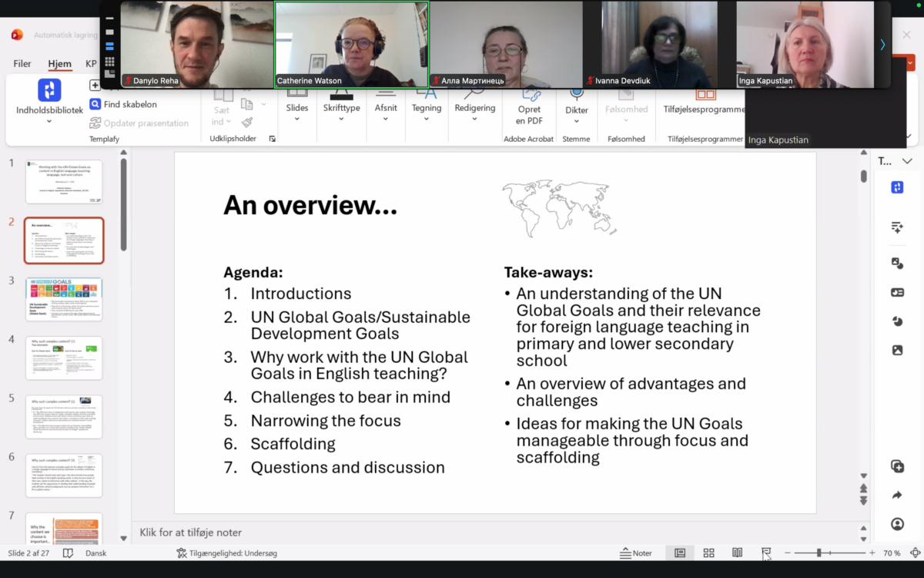Switch to slide sorter view

coord(708,553)
